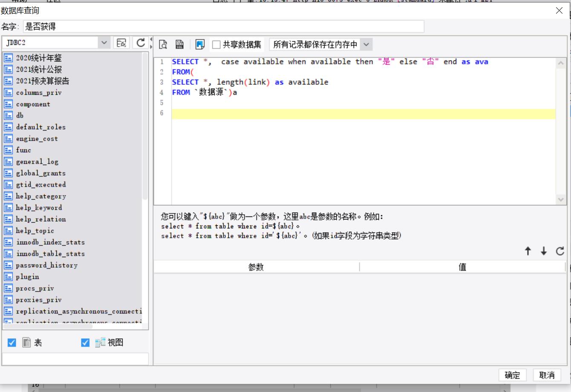Uncheck the 视图 checkbox
The height and width of the screenshot is (392, 571).
[85, 343]
